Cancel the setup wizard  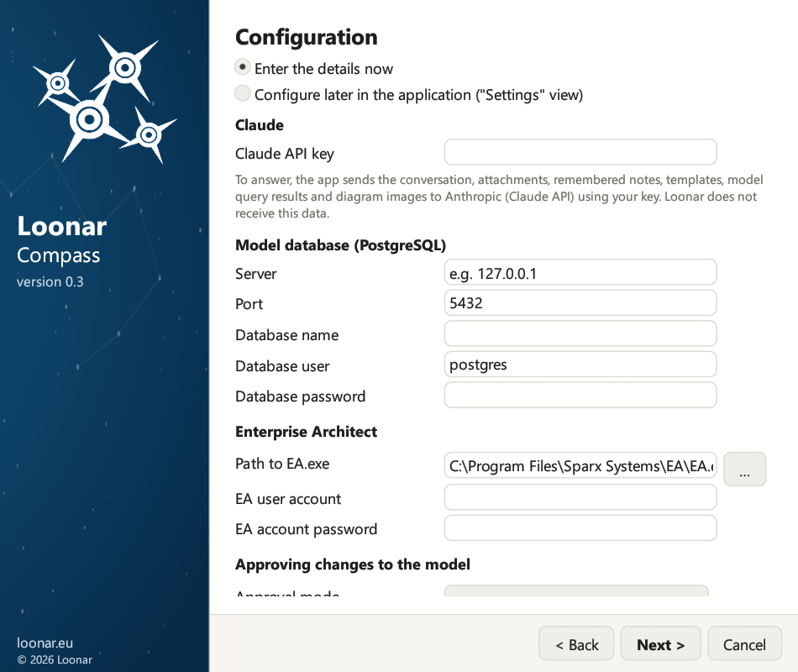pos(744,643)
